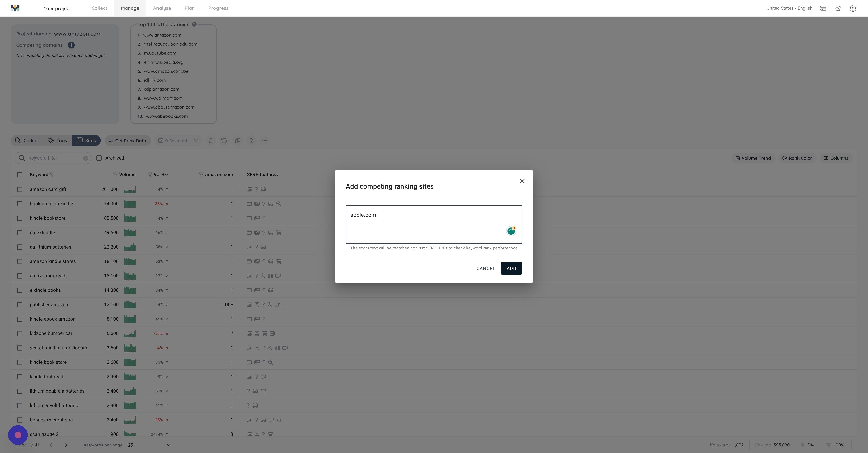Open help for Top 10 traffic domains
Screen dimensions: 868x453
coord(194,24)
